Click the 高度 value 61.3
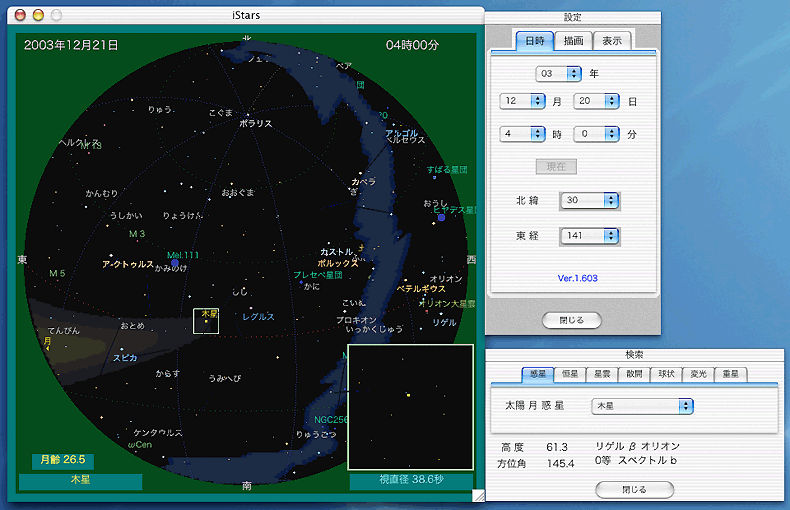The width and height of the screenshot is (790, 510). [x=557, y=448]
